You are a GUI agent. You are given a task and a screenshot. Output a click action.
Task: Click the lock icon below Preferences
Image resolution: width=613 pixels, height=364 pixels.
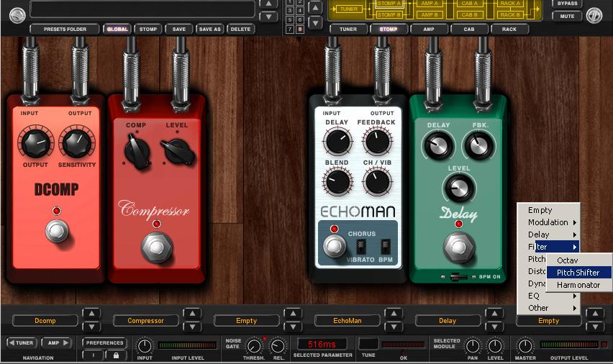click(x=116, y=355)
